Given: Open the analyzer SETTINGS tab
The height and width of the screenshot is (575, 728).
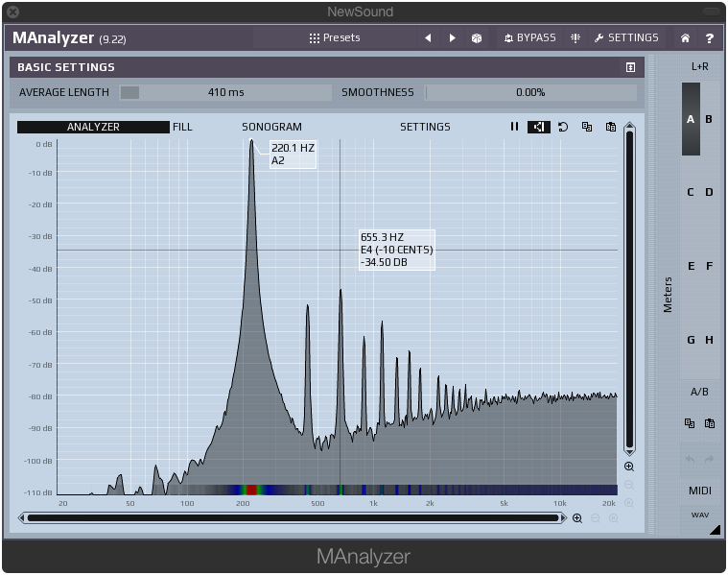Looking at the screenshot, I should pos(425,127).
